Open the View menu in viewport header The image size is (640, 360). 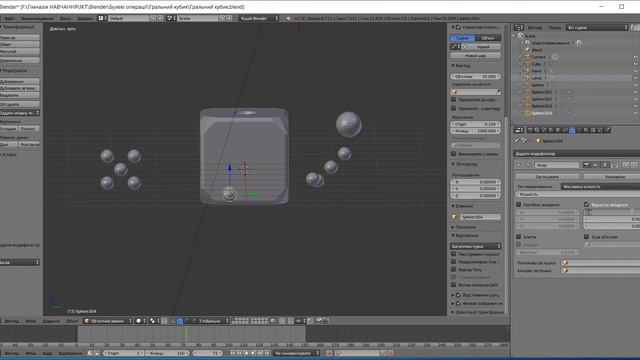pos(11,321)
